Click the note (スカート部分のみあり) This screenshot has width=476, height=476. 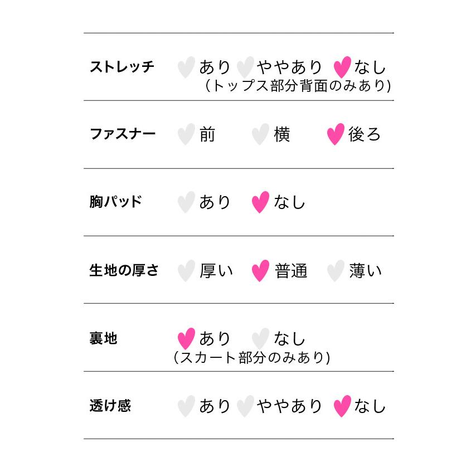click(252, 357)
